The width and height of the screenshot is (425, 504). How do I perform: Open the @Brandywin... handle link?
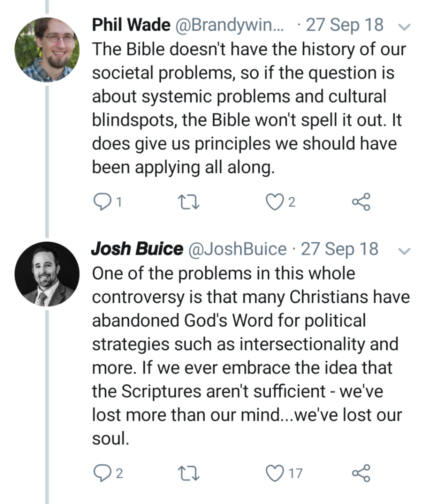[229, 25]
